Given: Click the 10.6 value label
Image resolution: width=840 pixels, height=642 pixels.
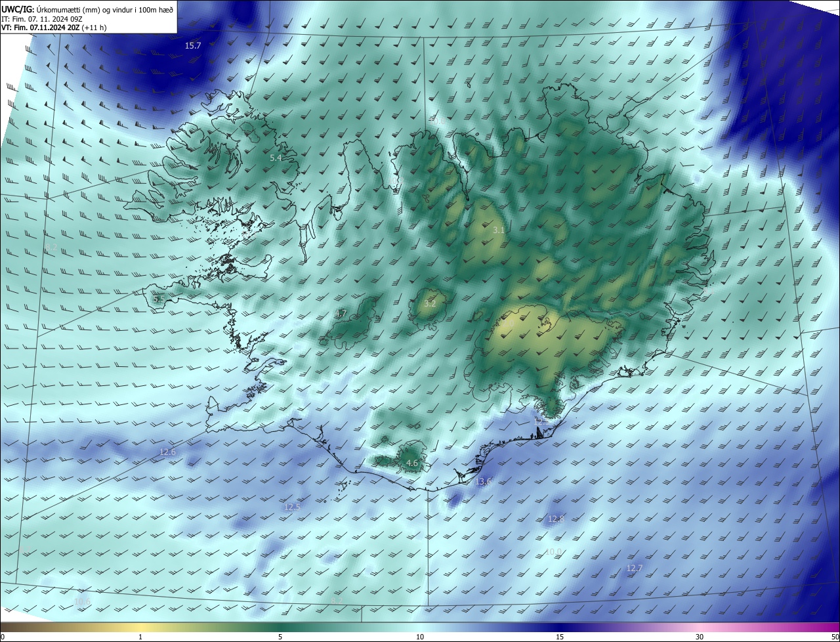Looking at the screenshot, I should pos(83,602).
